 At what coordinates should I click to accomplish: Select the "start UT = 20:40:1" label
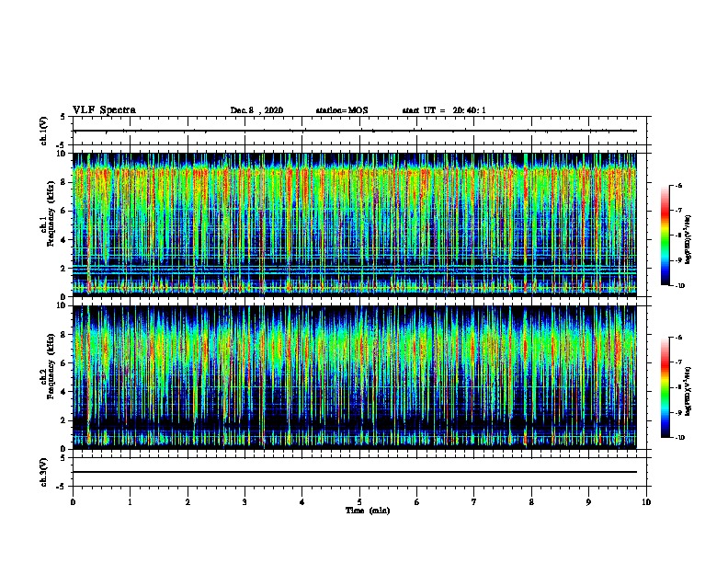click(x=444, y=110)
